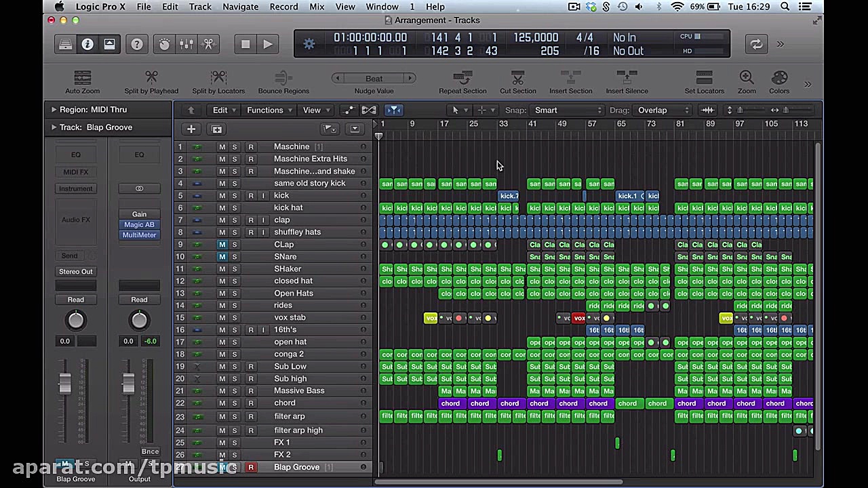Open the Instrument slot on channel strip

click(76, 188)
